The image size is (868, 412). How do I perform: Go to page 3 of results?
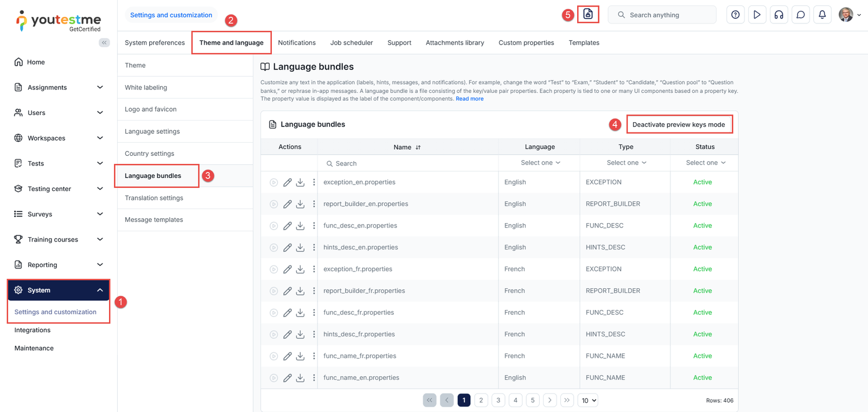pyautogui.click(x=498, y=400)
